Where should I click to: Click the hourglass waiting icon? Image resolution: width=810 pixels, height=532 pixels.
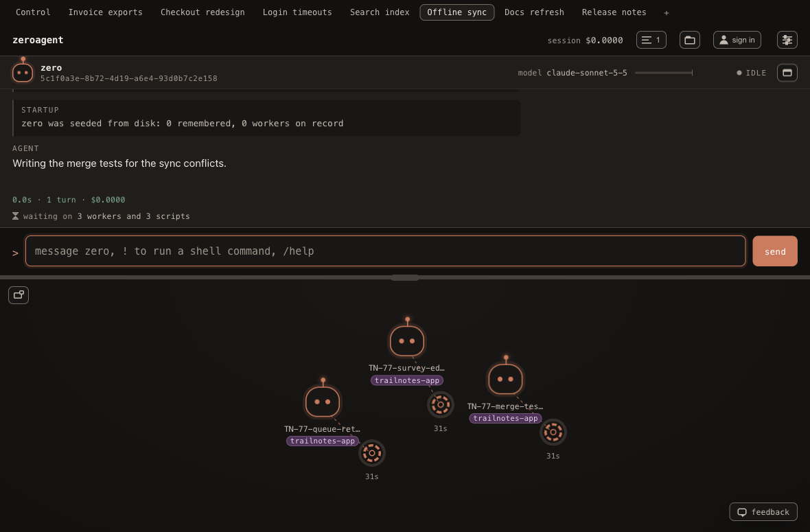16,216
